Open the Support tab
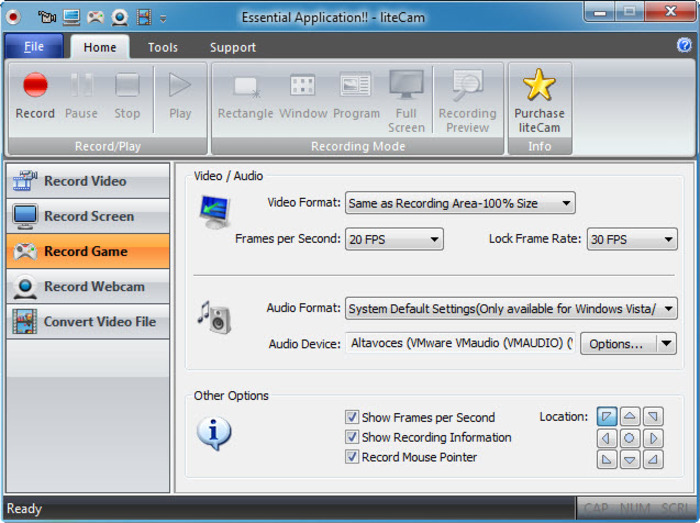700x523 pixels. pyautogui.click(x=232, y=47)
